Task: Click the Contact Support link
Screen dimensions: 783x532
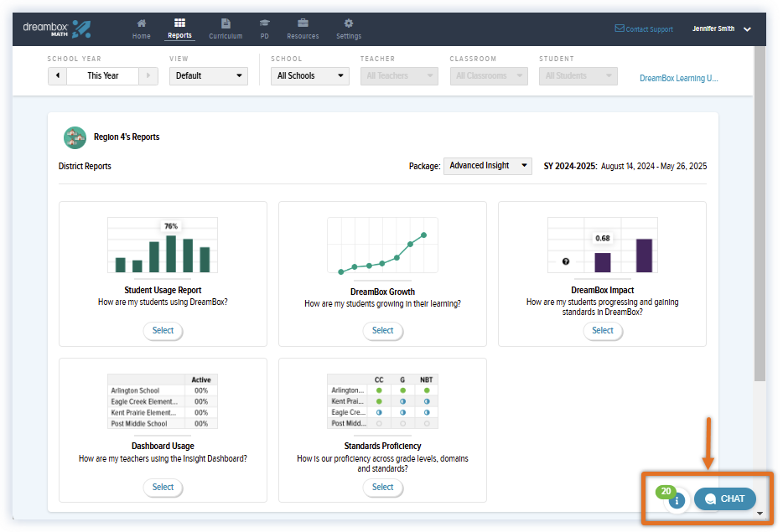Action: 649,29
